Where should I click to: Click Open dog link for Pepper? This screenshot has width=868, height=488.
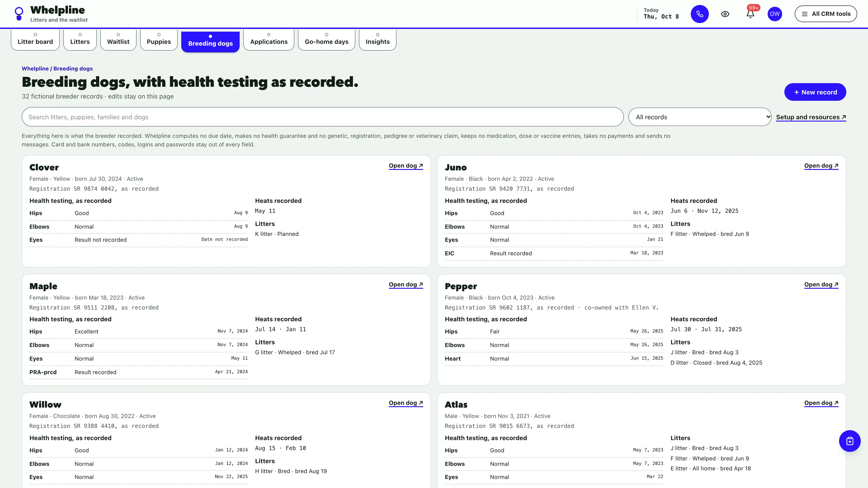coord(821,285)
